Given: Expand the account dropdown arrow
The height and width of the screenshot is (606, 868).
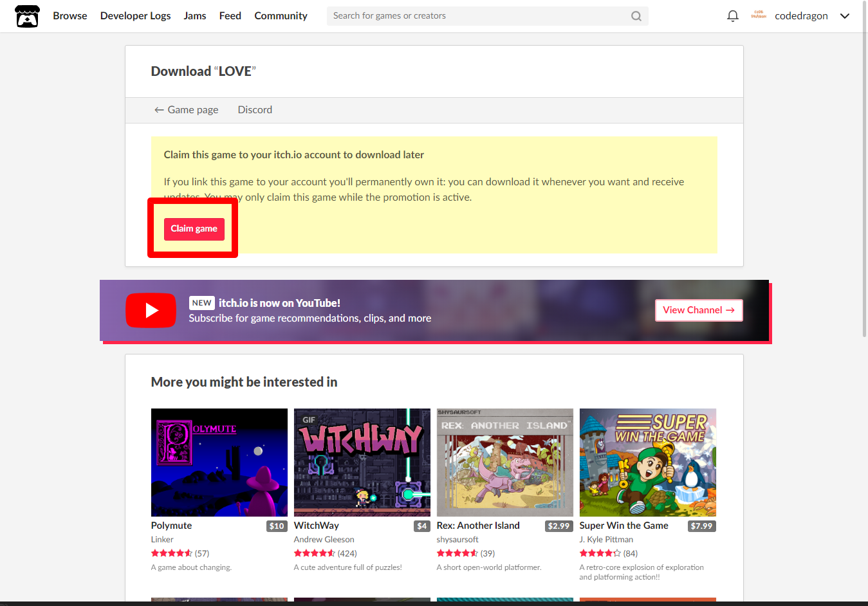Looking at the screenshot, I should [x=845, y=16].
